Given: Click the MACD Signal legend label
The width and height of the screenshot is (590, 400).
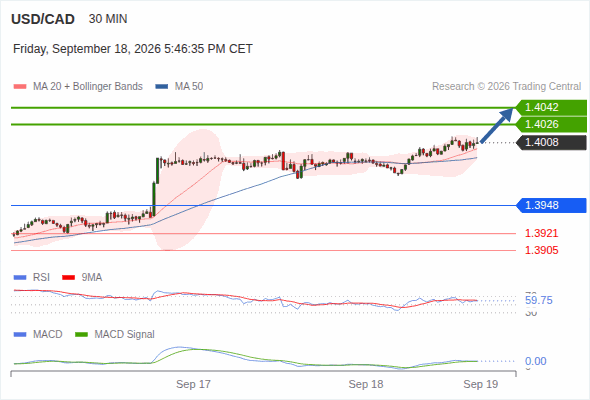Looking at the screenshot, I should coord(124,334).
